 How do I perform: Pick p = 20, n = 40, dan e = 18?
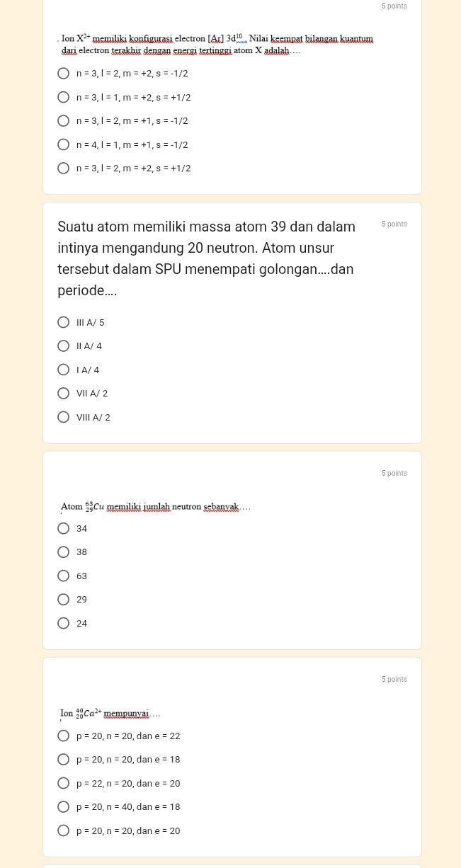click(x=63, y=806)
